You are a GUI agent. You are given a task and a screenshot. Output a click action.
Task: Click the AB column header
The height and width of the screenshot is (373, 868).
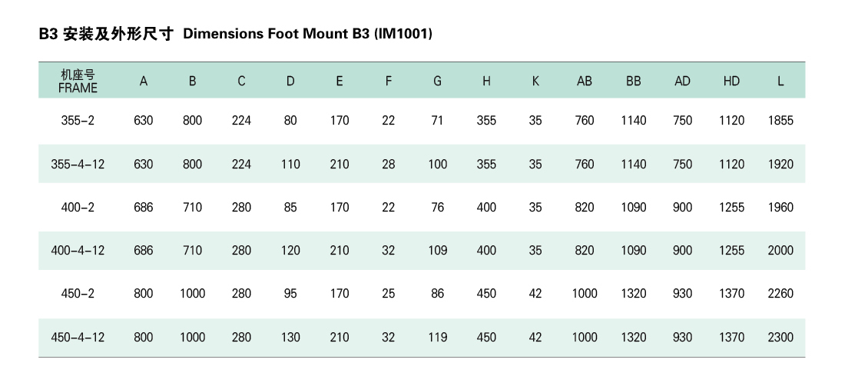[585, 81]
